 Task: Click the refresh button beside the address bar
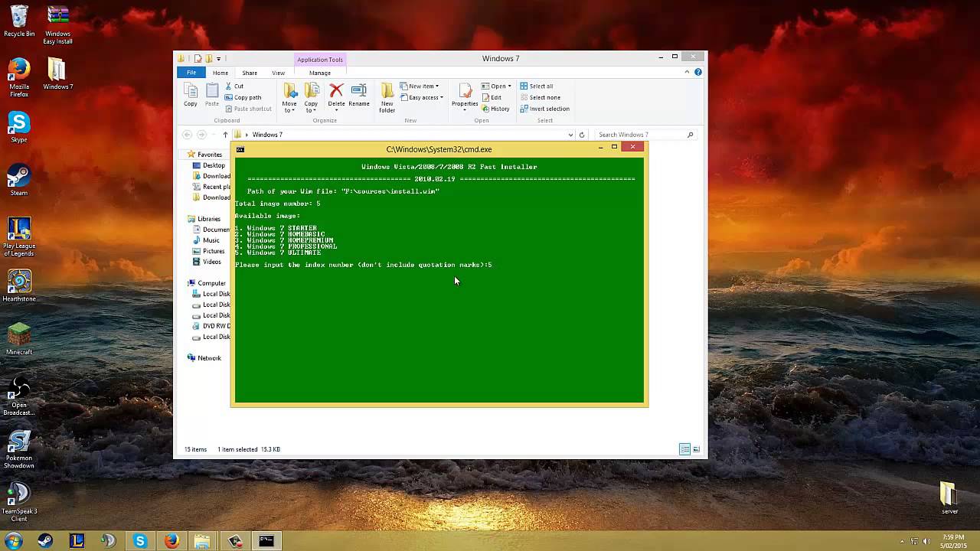tap(582, 135)
